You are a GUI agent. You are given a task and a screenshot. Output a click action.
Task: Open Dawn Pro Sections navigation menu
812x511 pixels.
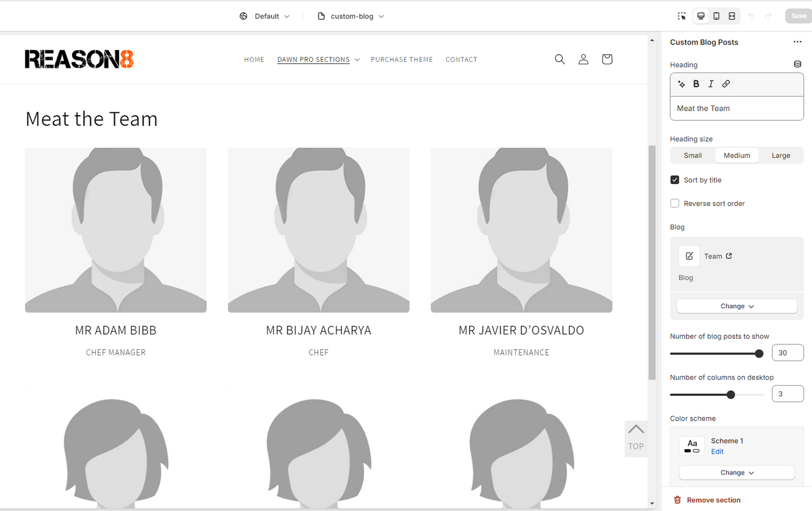point(318,60)
